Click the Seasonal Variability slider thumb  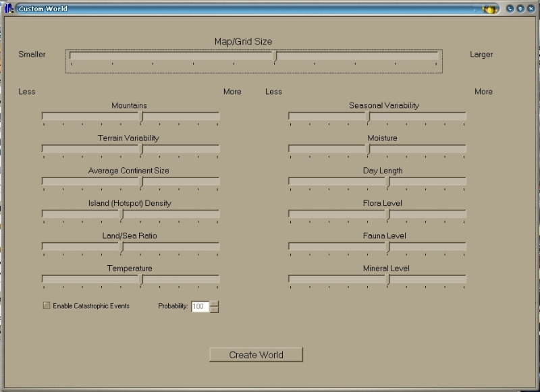[368, 117]
